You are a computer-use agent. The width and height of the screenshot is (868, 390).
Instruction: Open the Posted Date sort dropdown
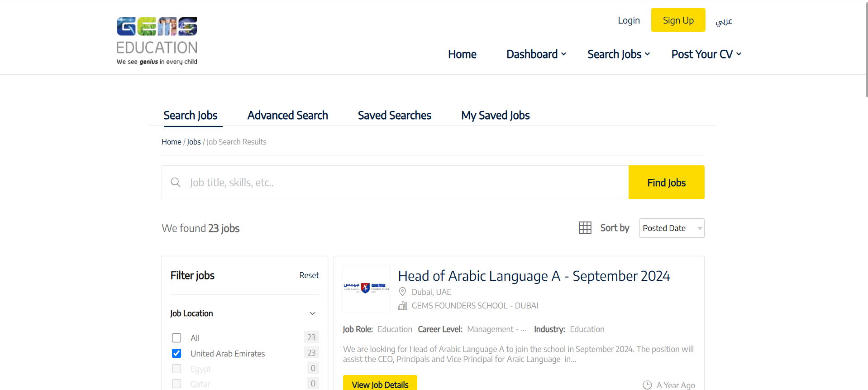coord(672,228)
